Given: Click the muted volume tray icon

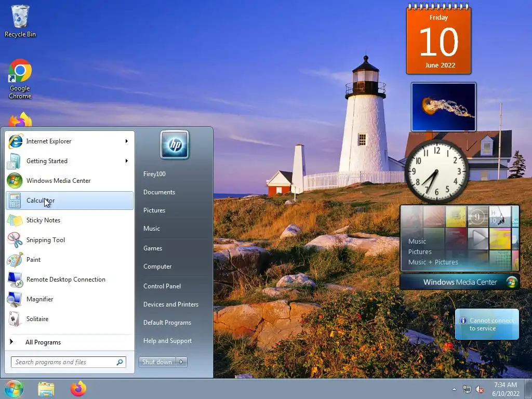Looking at the screenshot, I should (x=480, y=390).
